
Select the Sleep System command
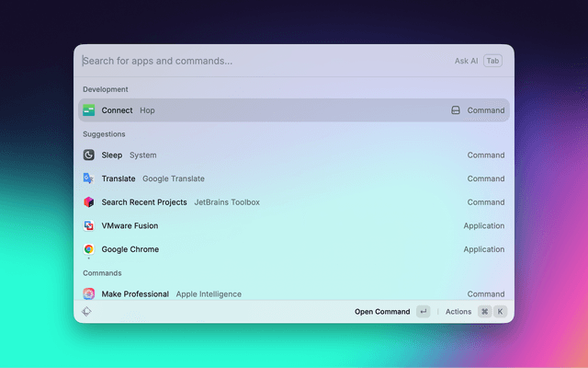coord(276,155)
